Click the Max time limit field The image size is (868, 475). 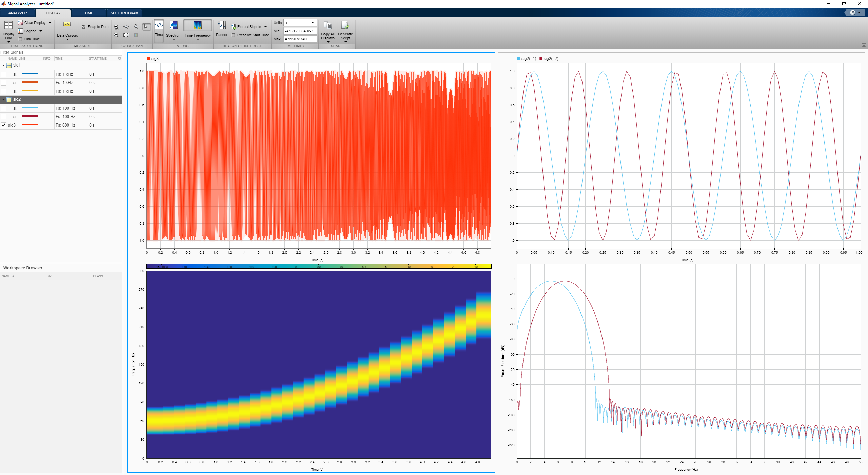pos(300,39)
